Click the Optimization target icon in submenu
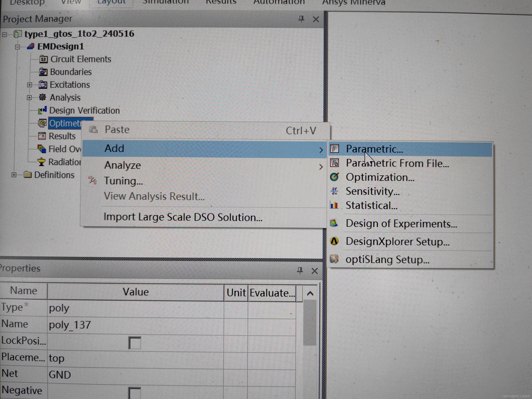 334,177
